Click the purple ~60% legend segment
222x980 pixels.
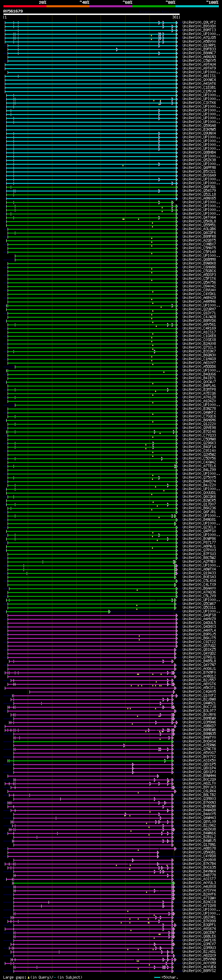point(111,6)
